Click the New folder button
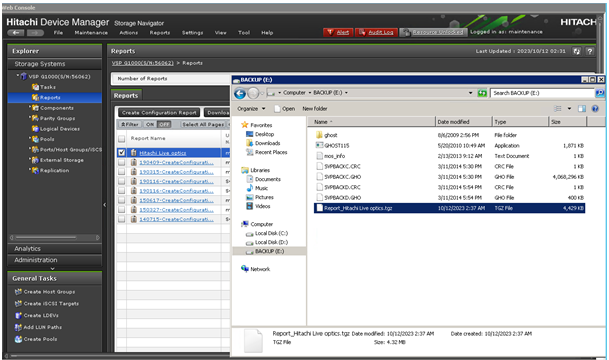Viewport: 609px width, 360px height. click(315, 109)
